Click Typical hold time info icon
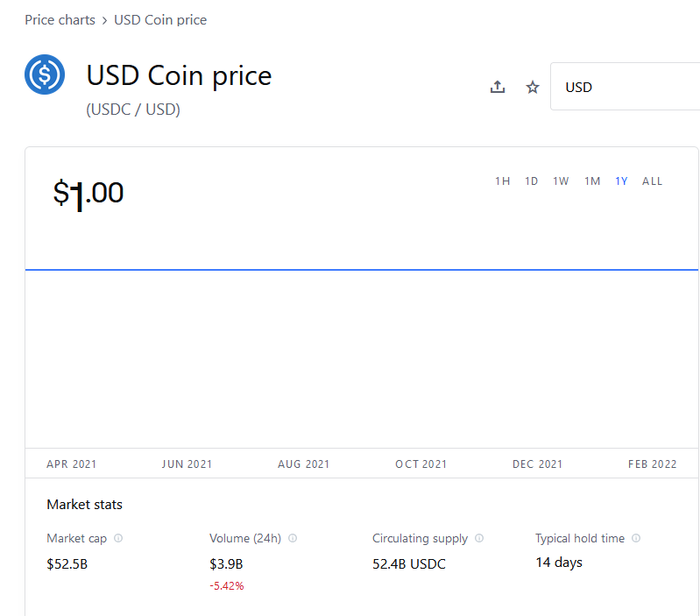Viewport: 700px width, 616px height. click(636, 538)
